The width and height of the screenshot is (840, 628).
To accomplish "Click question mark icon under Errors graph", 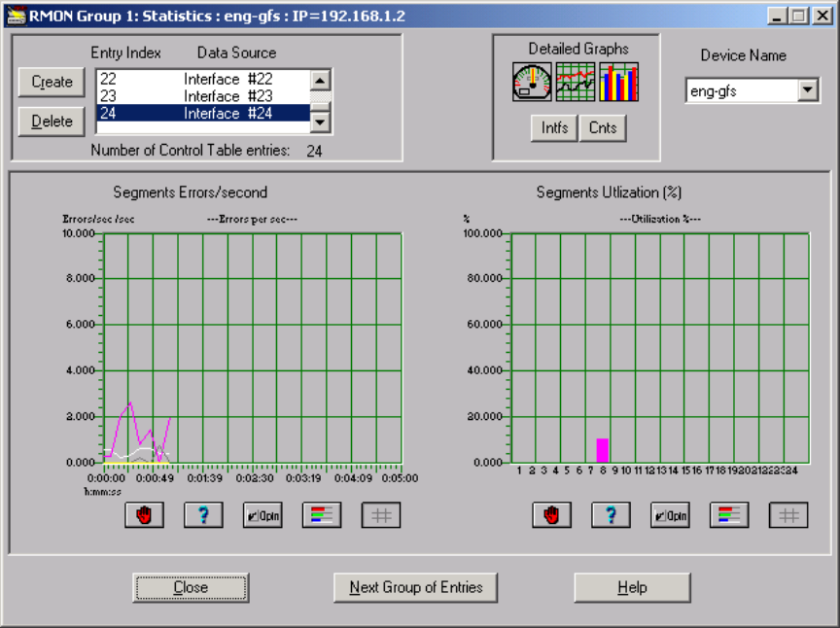I will [203, 515].
